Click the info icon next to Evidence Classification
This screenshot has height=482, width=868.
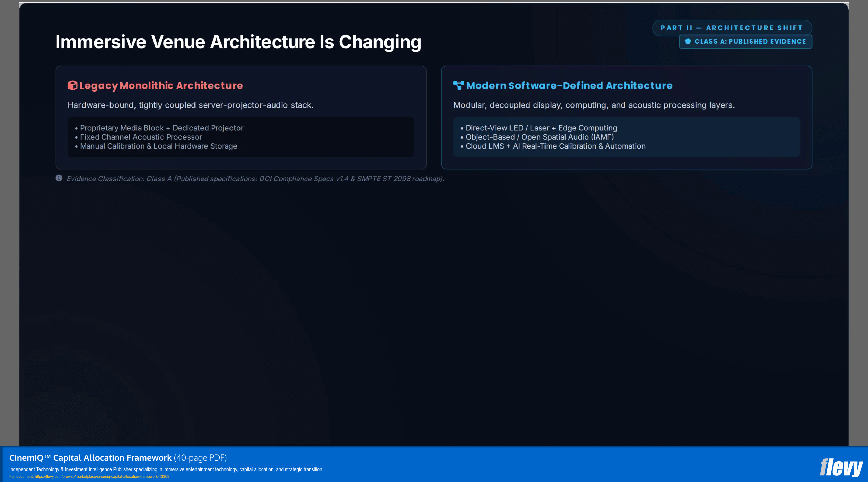point(59,178)
